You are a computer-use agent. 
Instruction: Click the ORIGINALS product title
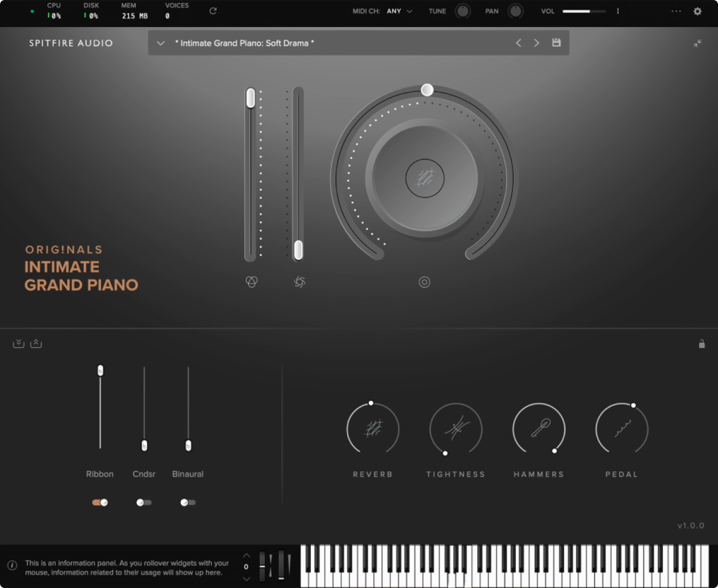[64, 249]
